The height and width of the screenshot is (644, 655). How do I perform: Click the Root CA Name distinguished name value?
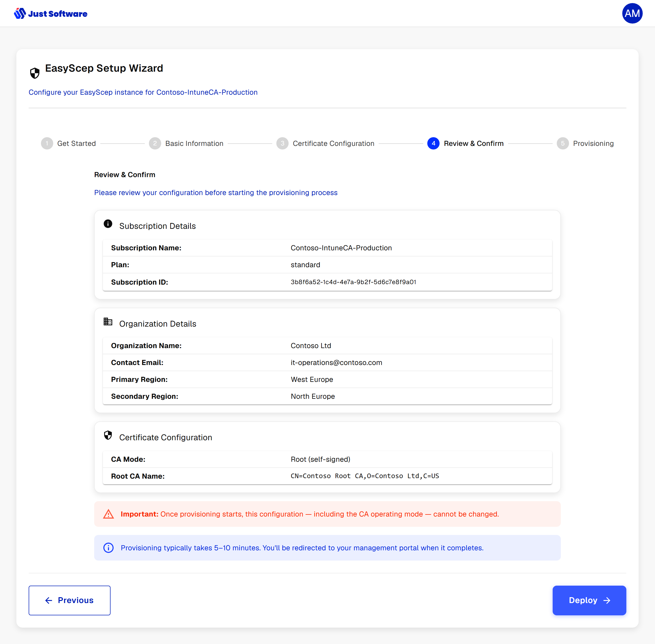click(365, 476)
